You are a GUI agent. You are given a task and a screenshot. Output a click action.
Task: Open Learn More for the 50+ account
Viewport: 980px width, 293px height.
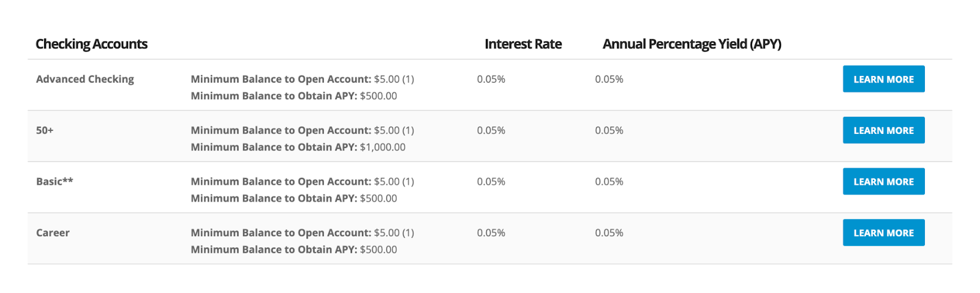pos(883,130)
